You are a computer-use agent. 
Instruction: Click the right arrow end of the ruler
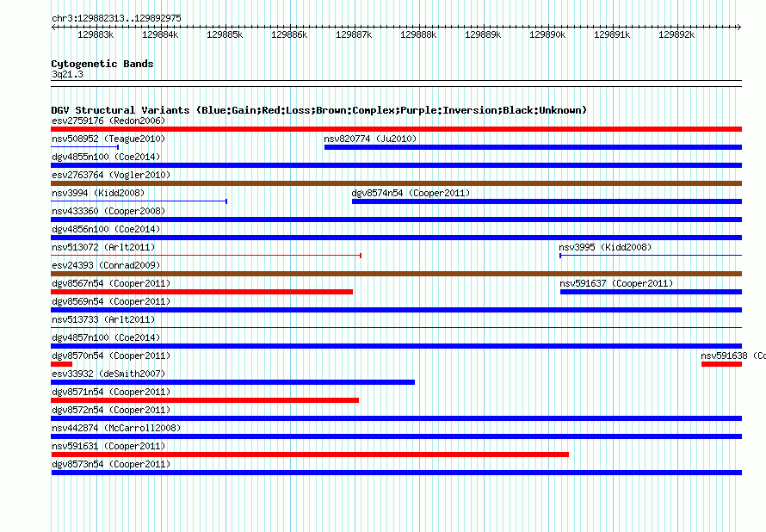tap(738, 27)
